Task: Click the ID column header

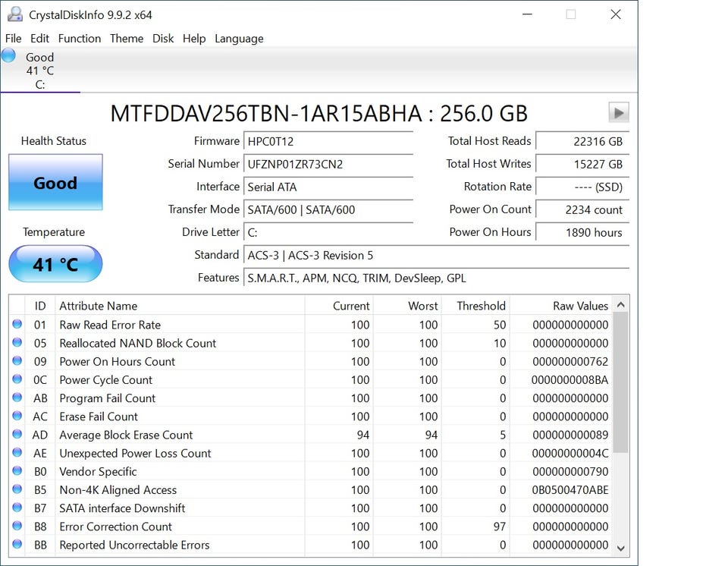Action: 40,306
